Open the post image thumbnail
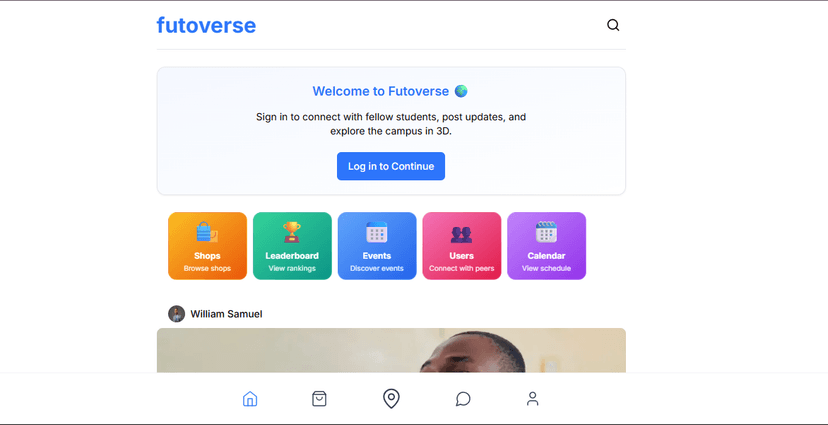Image resolution: width=828 pixels, height=425 pixels. click(391, 350)
